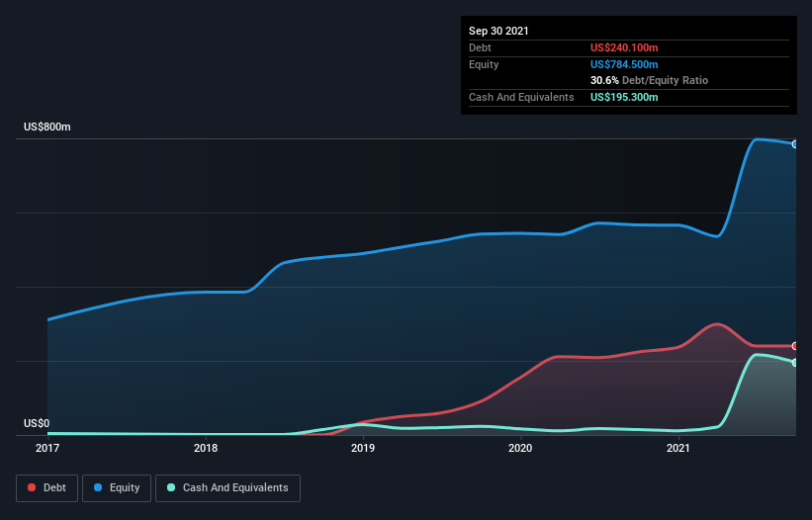Click the 2021 axis label

[677, 448]
